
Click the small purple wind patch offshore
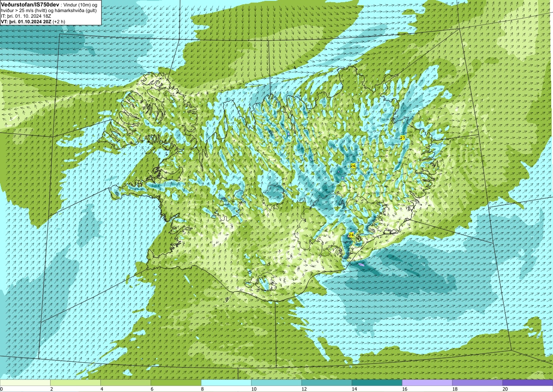pyautogui.click(x=362, y=265)
